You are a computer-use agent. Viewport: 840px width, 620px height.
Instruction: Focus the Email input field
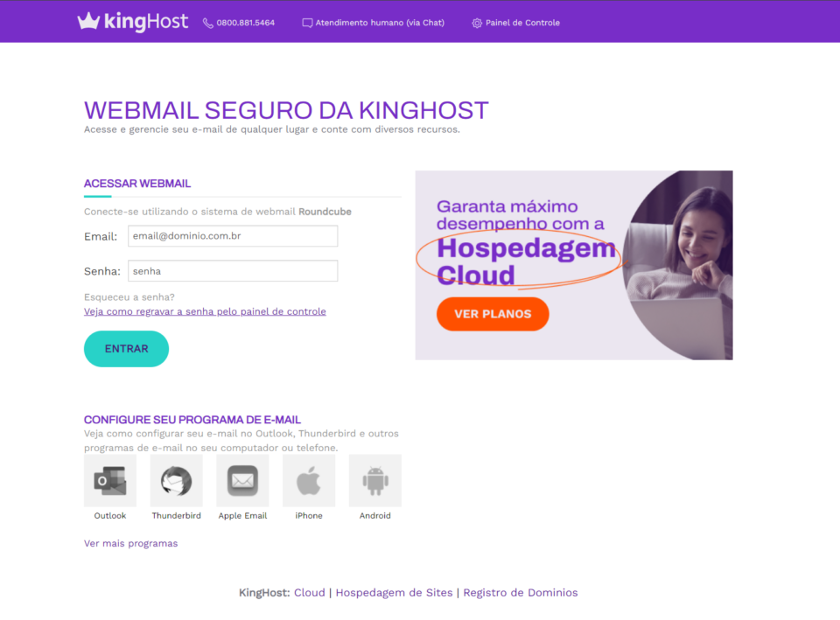(x=233, y=236)
